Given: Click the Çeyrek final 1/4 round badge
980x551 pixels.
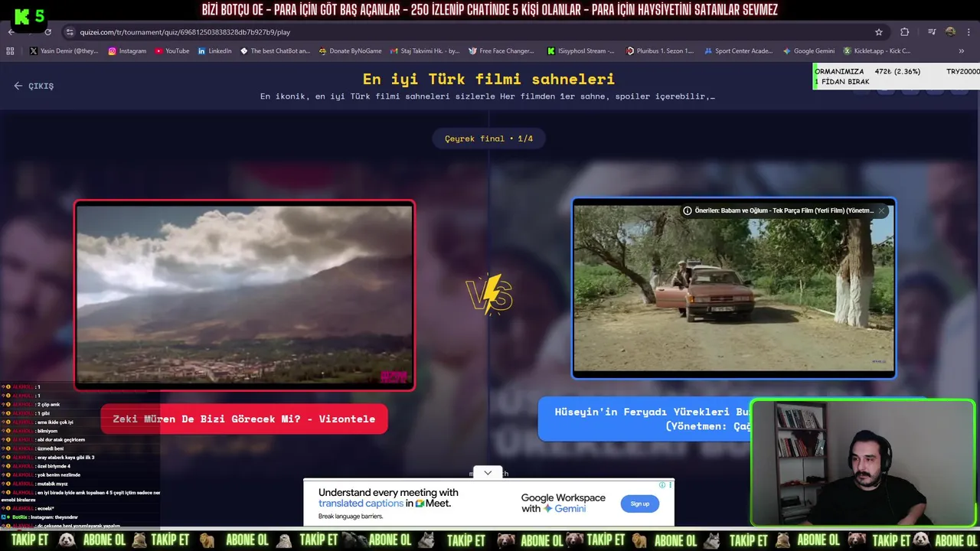Looking at the screenshot, I should [x=488, y=139].
